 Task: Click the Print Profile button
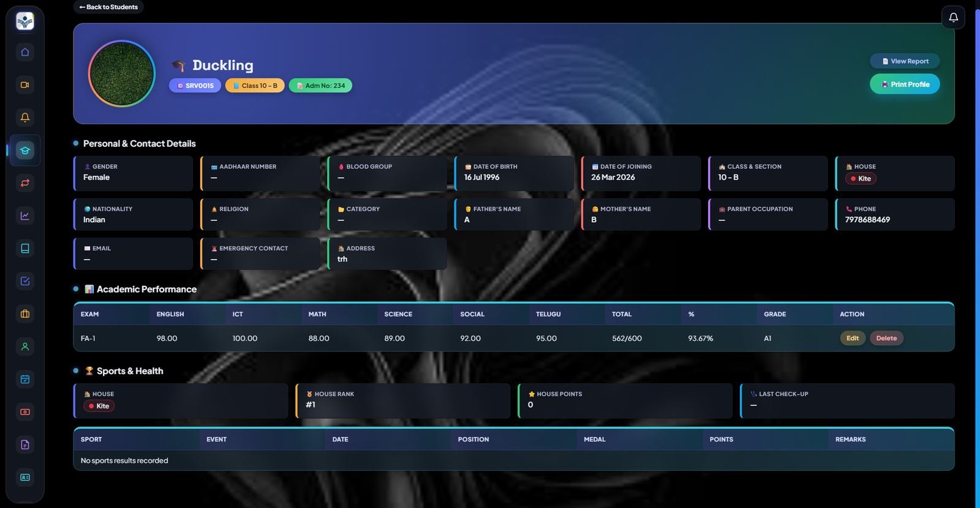pos(905,84)
